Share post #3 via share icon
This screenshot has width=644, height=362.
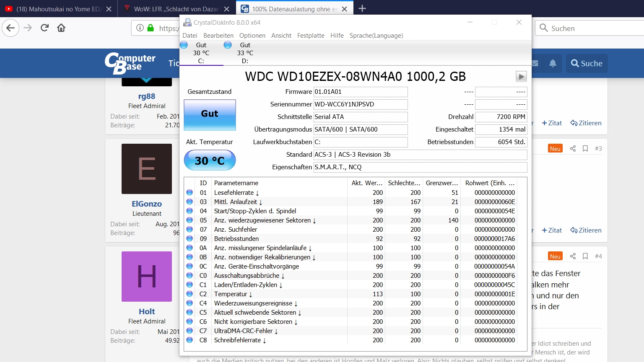coord(573,148)
